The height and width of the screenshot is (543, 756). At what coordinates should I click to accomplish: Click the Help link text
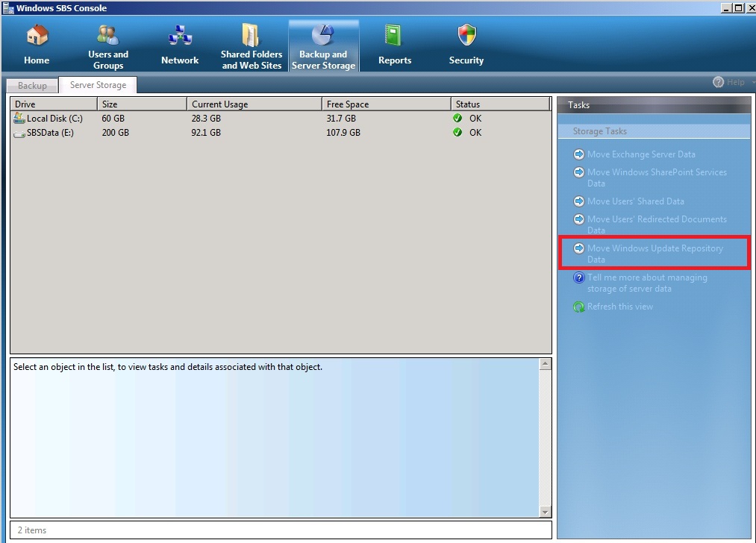point(736,82)
